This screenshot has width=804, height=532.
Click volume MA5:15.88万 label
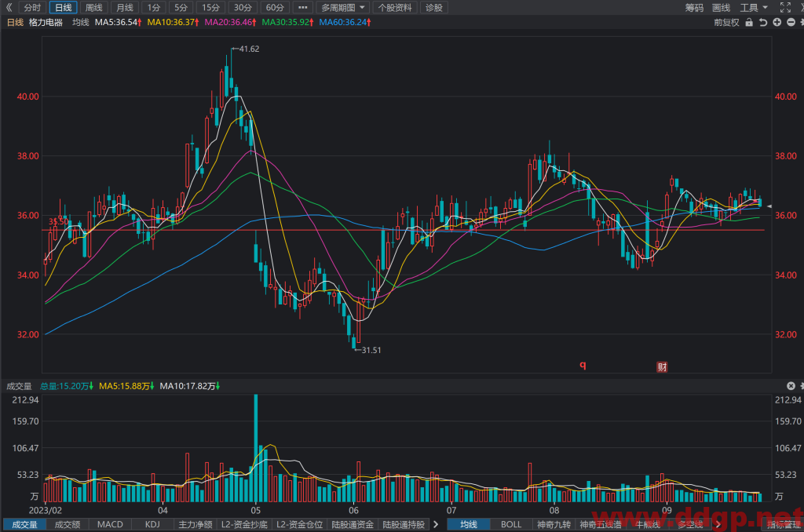126,386
